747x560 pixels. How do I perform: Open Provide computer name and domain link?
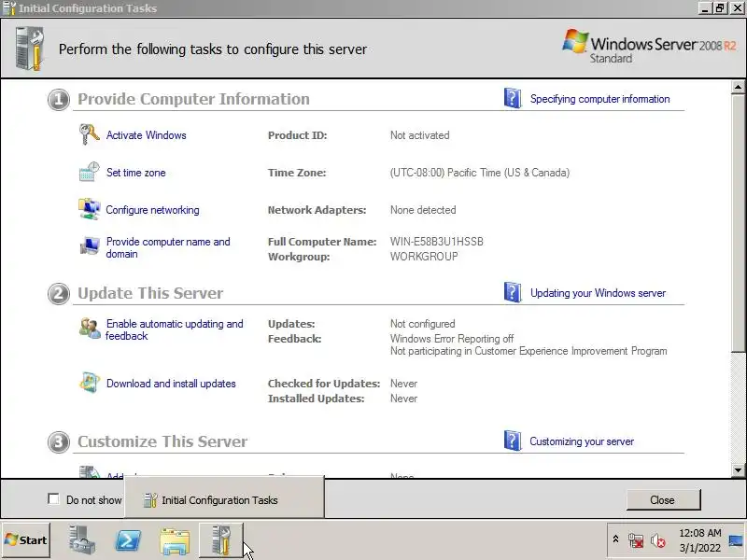pos(168,247)
